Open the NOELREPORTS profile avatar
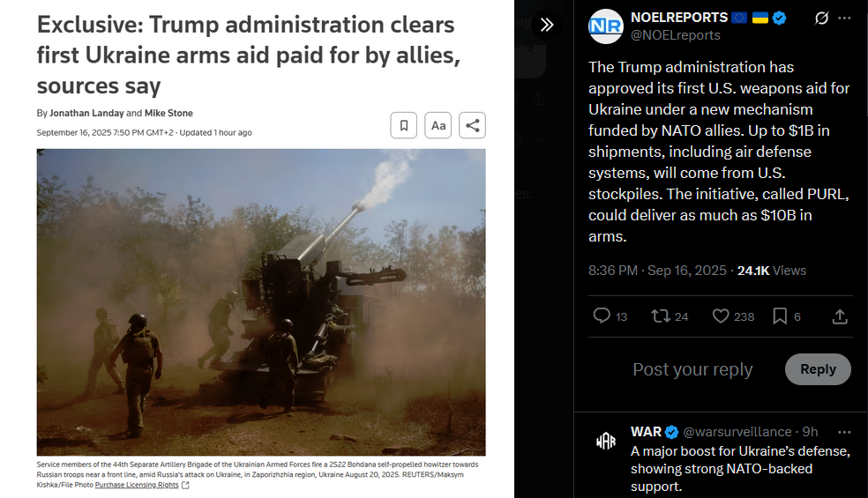The image size is (868, 498). point(605,26)
